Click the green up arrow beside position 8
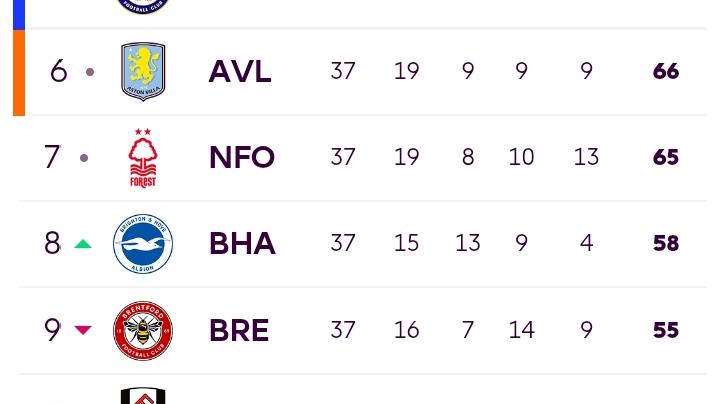 coord(83,244)
